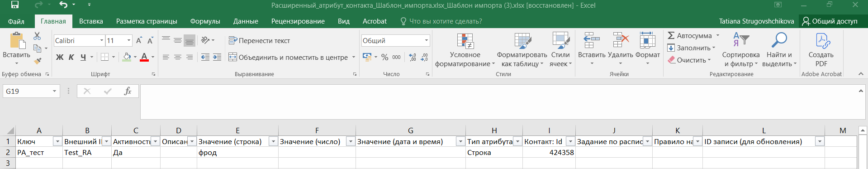Open Сортировка и фильтр menu
Screen dimensions: 868x169
click(x=741, y=50)
